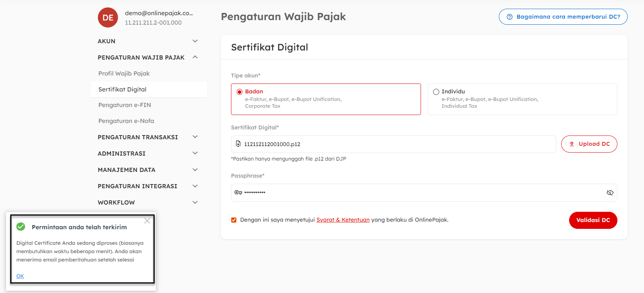Toggle passphrase visibility eye icon
Viewport: 644px width, 293px height.
pyautogui.click(x=610, y=193)
